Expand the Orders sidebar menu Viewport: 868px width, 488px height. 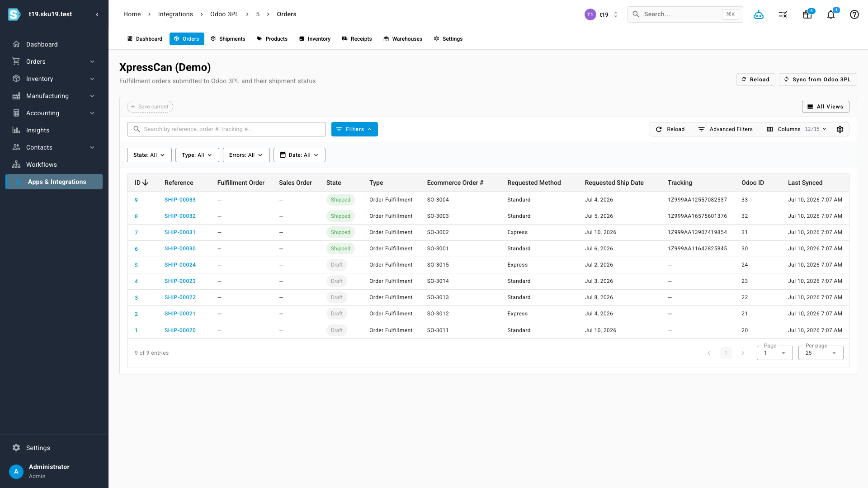(x=92, y=61)
